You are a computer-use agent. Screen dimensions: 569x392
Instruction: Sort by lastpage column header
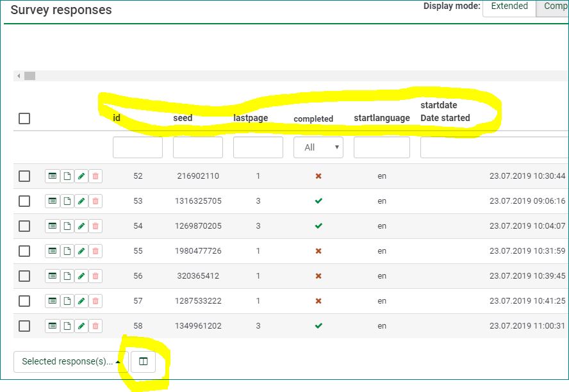coord(251,118)
